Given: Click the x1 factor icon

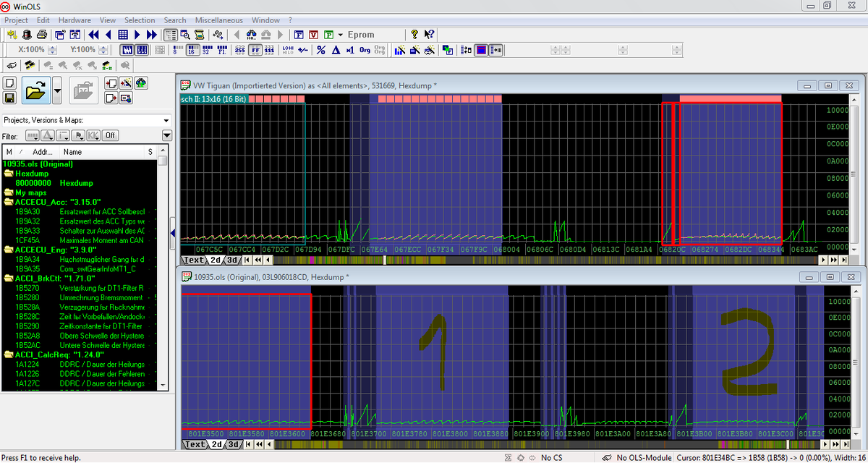Looking at the screenshot, I should pyautogui.click(x=350, y=50).
